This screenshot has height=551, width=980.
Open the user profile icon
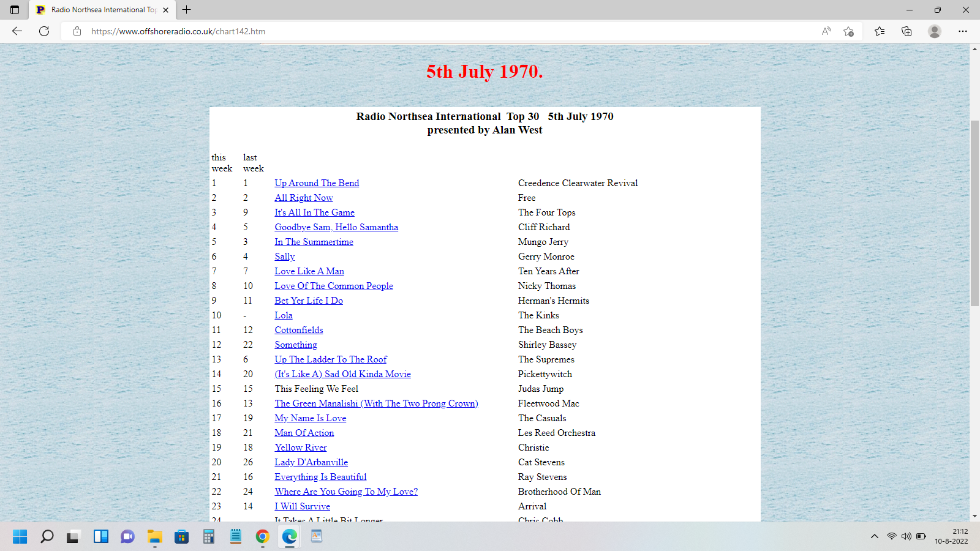coord(934,31)
